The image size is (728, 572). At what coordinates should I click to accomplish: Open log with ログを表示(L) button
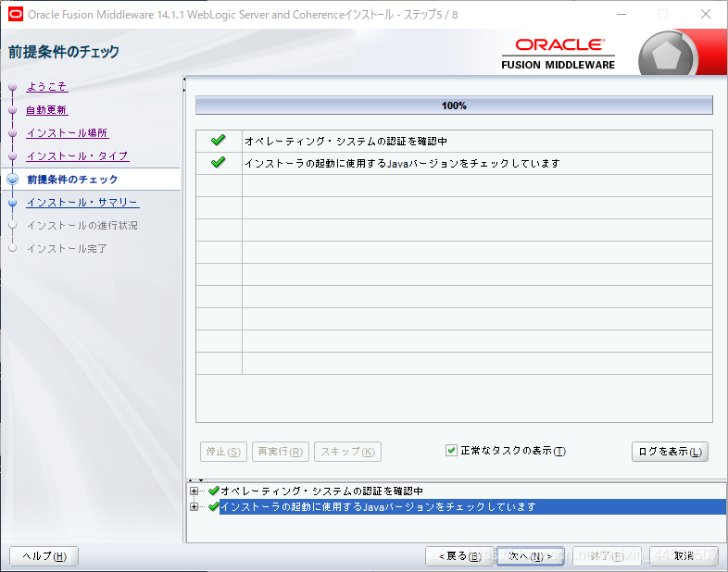670,452
